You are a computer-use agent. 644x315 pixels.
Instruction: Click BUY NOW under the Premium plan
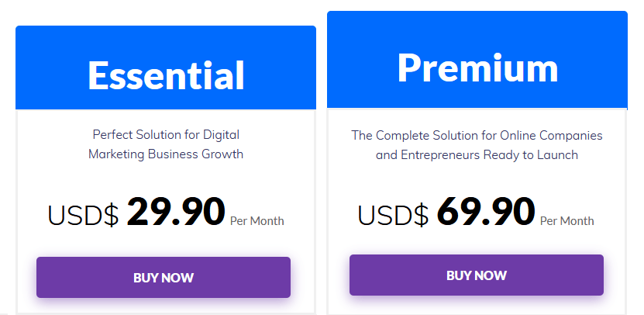[477, 275]
